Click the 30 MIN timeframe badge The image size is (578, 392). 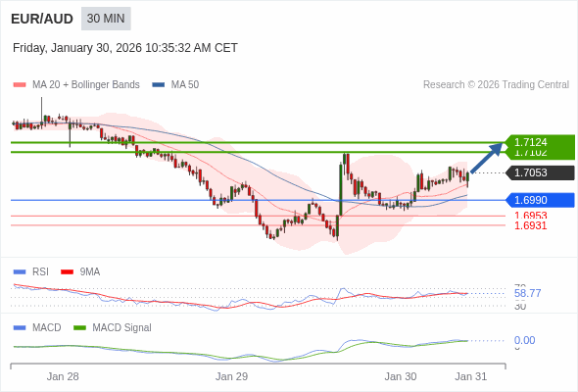point(106,19)
